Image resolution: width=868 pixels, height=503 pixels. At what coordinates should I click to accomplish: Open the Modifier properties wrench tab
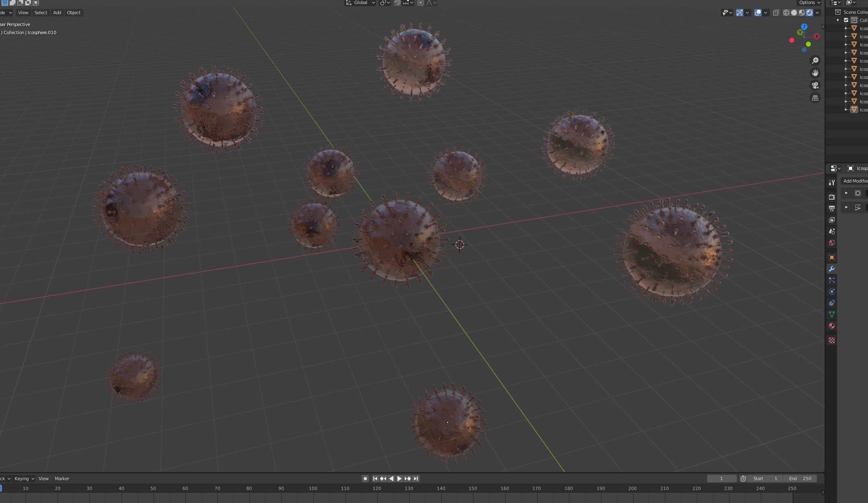pyautogui.click(x=832, y=269)
